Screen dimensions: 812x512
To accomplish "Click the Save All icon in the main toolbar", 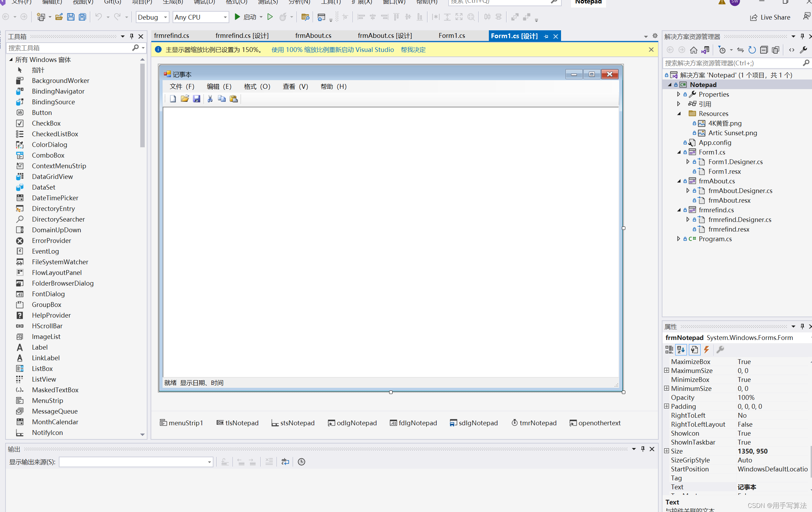I will click(x=83, y=17).
